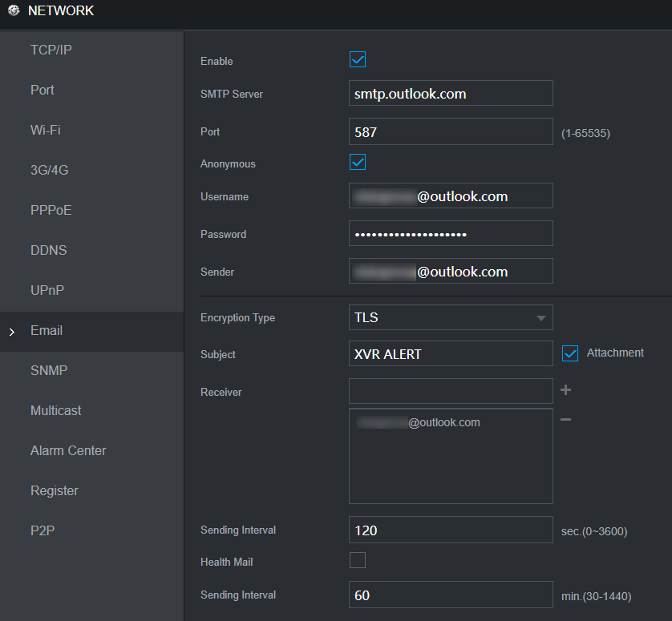
Task: Click the NETWORK header title
Action: click(x=61, y=10)
